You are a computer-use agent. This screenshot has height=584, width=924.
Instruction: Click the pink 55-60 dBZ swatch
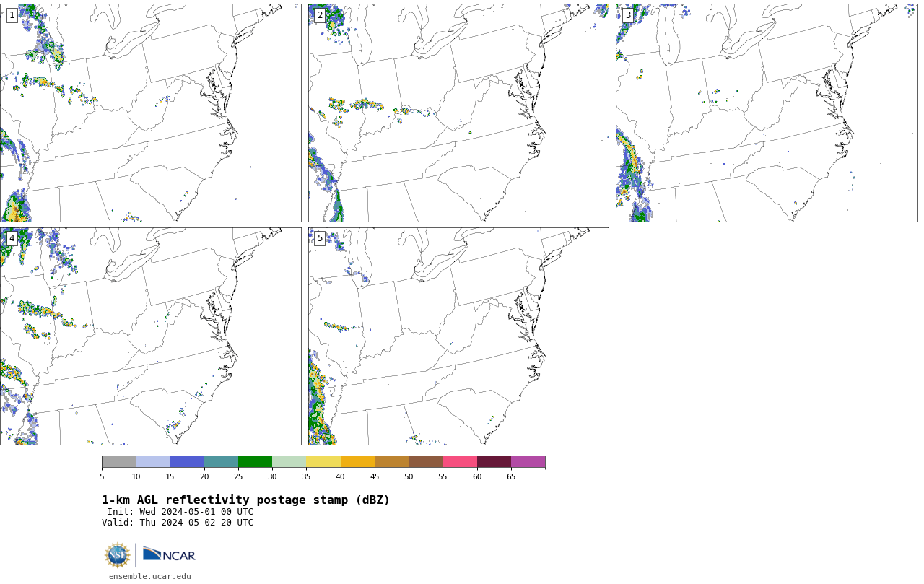[460, 462]
